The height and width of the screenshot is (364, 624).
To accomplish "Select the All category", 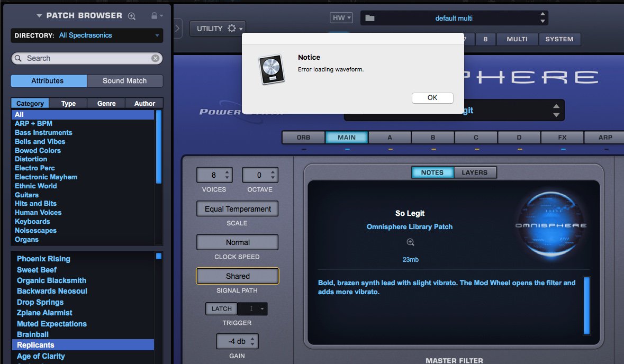I will [83, 115].
